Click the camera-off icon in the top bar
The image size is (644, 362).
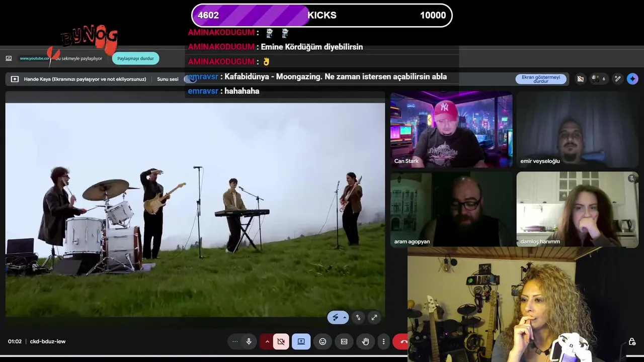point(580,79)
